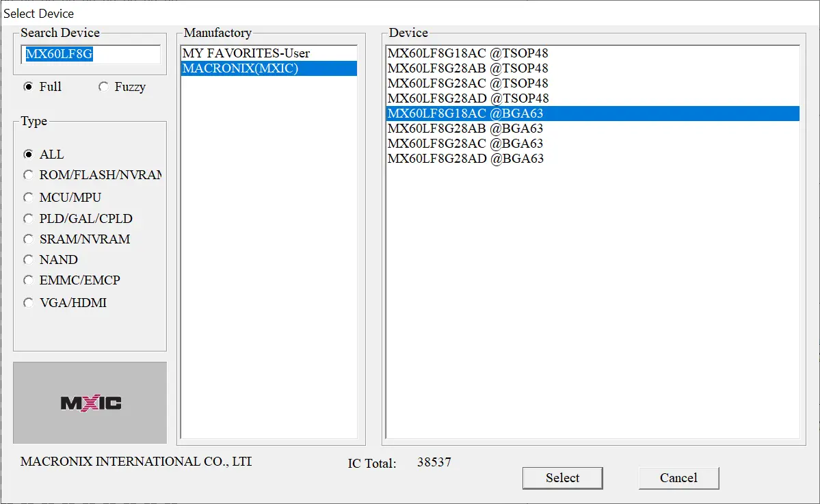Screen dimensions: 820x504
Task: Pick MX60LF8G18AC @TSOP48 device
Action: 592,53
